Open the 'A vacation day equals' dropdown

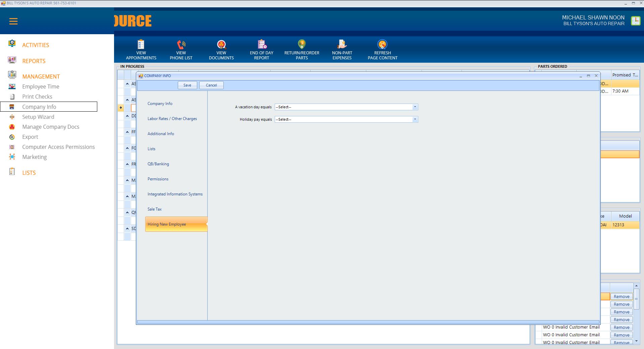click(x=415, y=107)
